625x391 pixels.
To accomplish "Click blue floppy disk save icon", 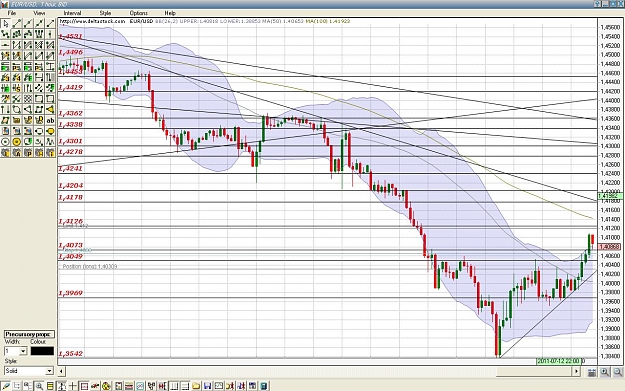I will click(x=207, y=386).
